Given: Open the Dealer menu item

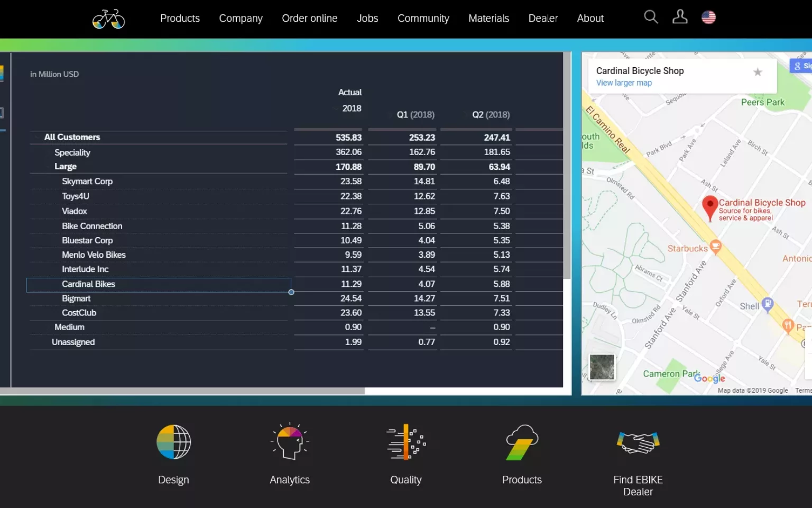Looking at the screenshot, I should (x=543, y=18).
